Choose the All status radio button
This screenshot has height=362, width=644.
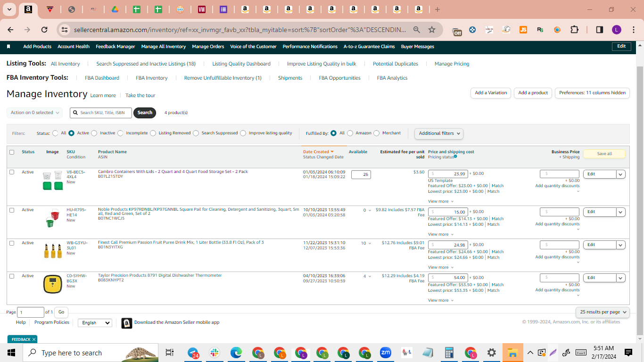pyautogui.click(x=56, y=133)
